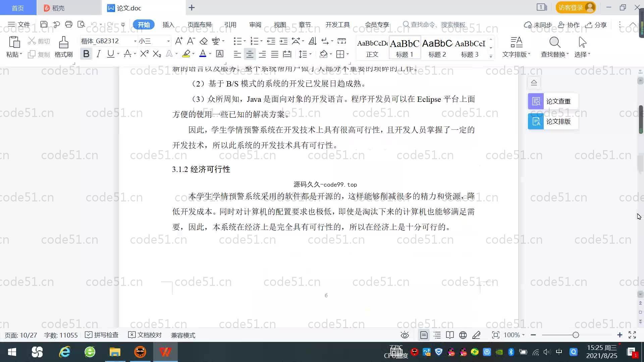644x362 pixels.
Task: Click the Print icon in quick toolbar
Action: tap(69, 24)
